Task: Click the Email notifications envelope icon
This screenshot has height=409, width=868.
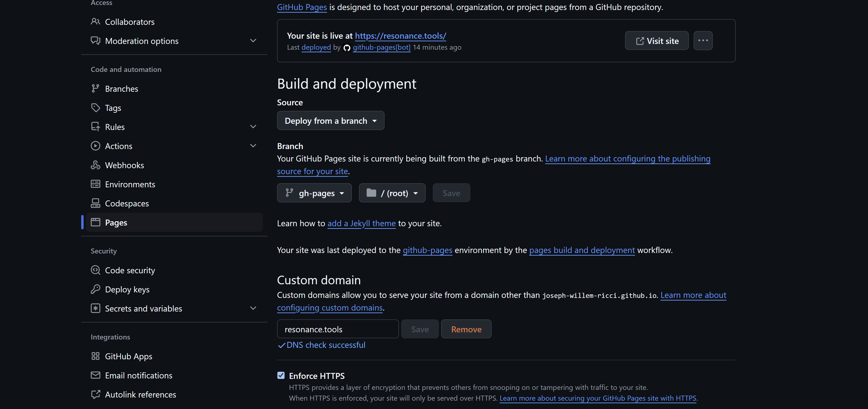Action: 95,375
